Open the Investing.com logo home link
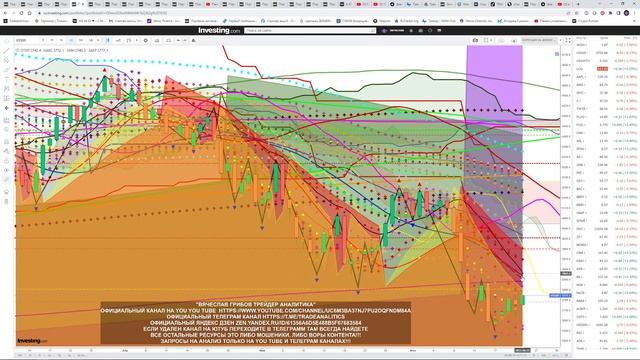 [219, 30]
